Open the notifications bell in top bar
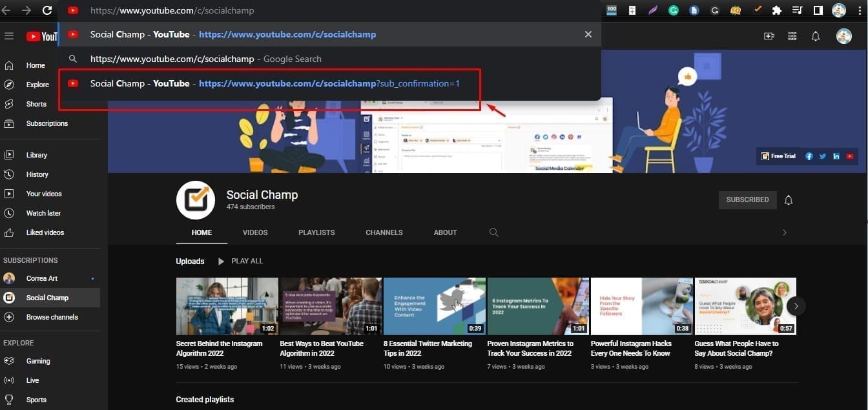This screenshot has width=868, height=410. pos(816,36)
